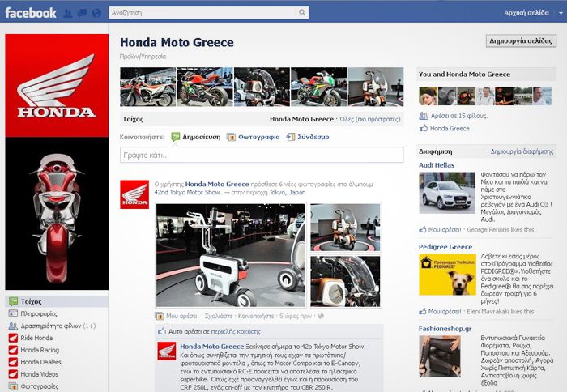Select Τοίχος in left sidebar
The height and width of the screenshot is (392, 567).
(x=57, y=301)
